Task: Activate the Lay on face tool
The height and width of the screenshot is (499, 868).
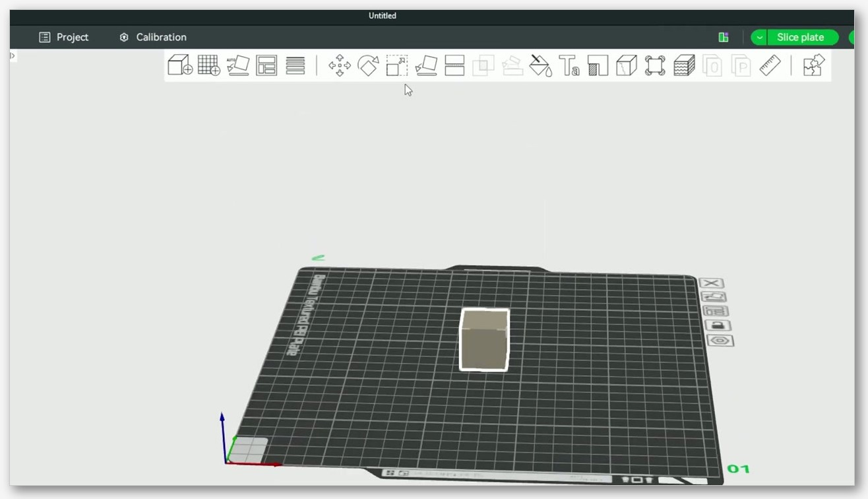Action: click(x=426, y=65)
